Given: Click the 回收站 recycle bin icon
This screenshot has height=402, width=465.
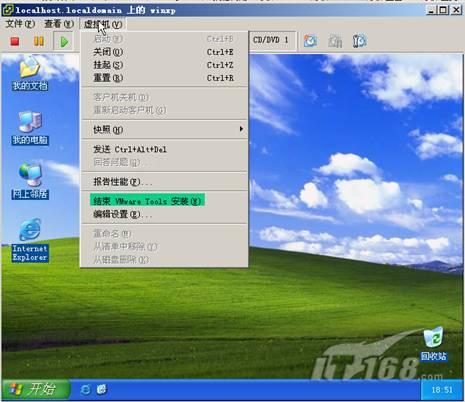Looking at the screenshot, I should [x=433, y=344].
